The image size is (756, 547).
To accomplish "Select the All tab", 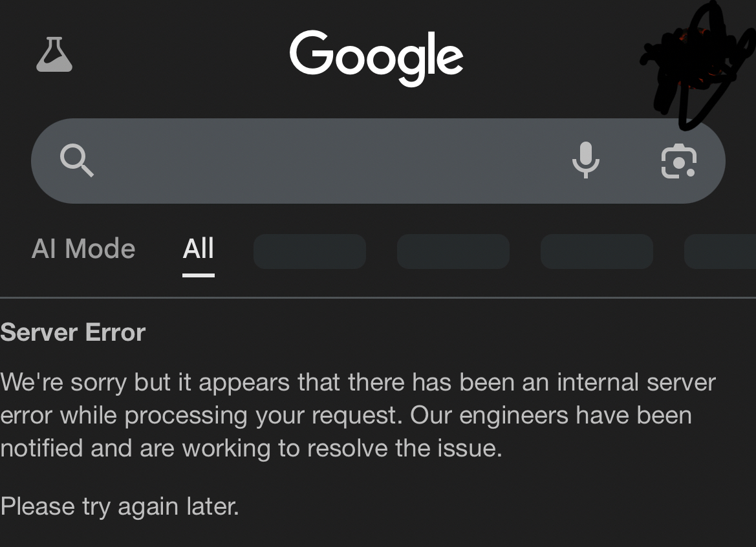I will 198,249.
